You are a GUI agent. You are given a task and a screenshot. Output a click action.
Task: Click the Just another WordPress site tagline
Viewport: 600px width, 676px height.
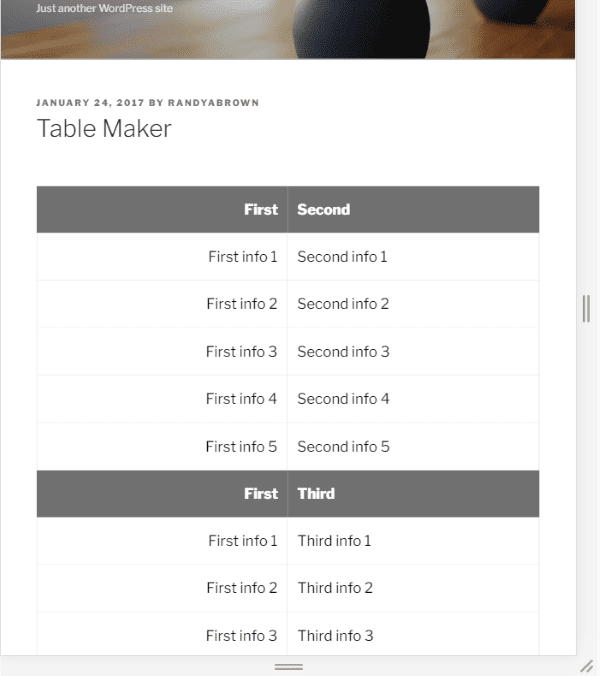pyautogui.click(x=104, y=8)
